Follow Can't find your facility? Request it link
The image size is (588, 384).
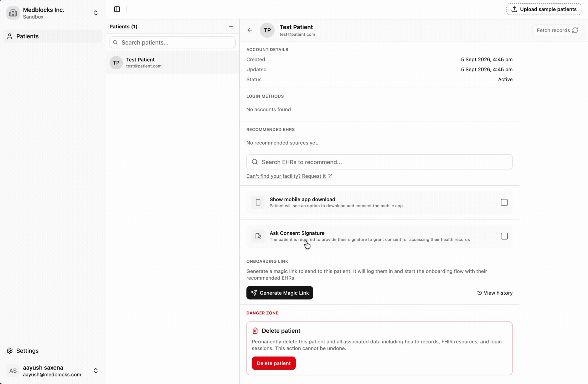[x=286, y=176]
